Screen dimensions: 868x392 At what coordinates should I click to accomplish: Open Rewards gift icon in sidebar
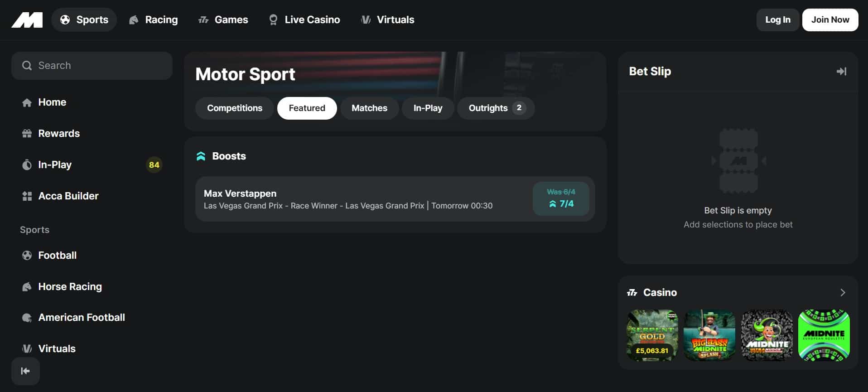point(27,134)
